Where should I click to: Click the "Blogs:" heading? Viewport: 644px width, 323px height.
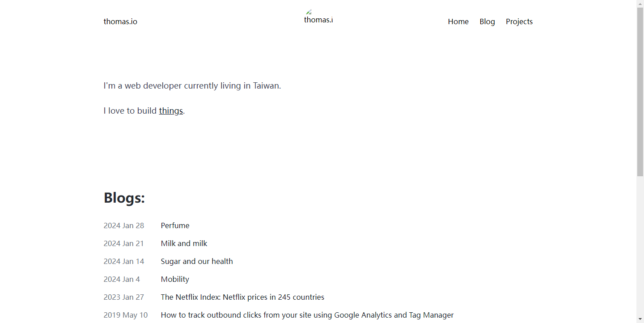124,197
